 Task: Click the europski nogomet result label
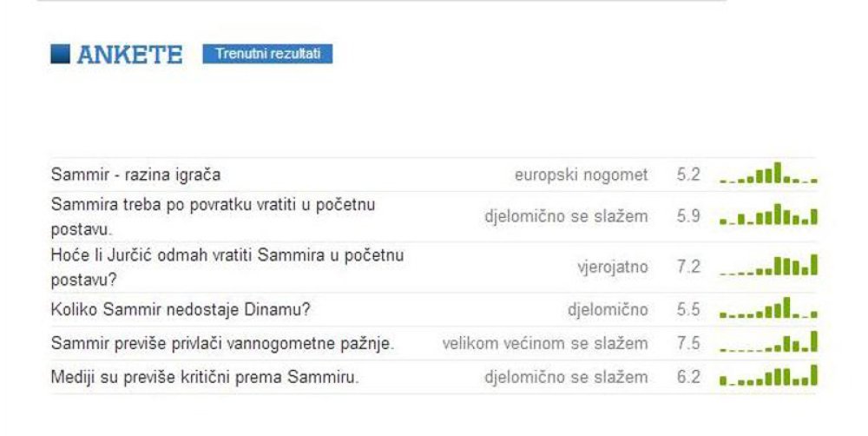[582, 175]
